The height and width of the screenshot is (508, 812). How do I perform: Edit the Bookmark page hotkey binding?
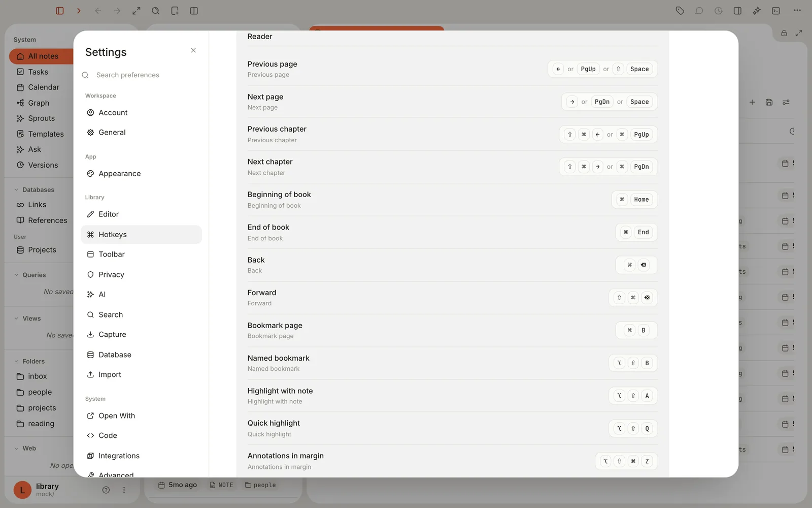636,331
